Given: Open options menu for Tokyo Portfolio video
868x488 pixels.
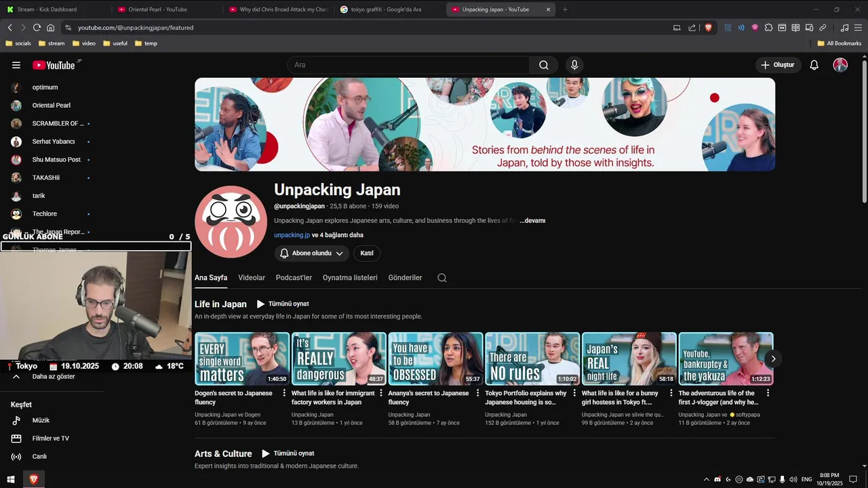Looking at the screenshot, I should (x=574, y=393).
